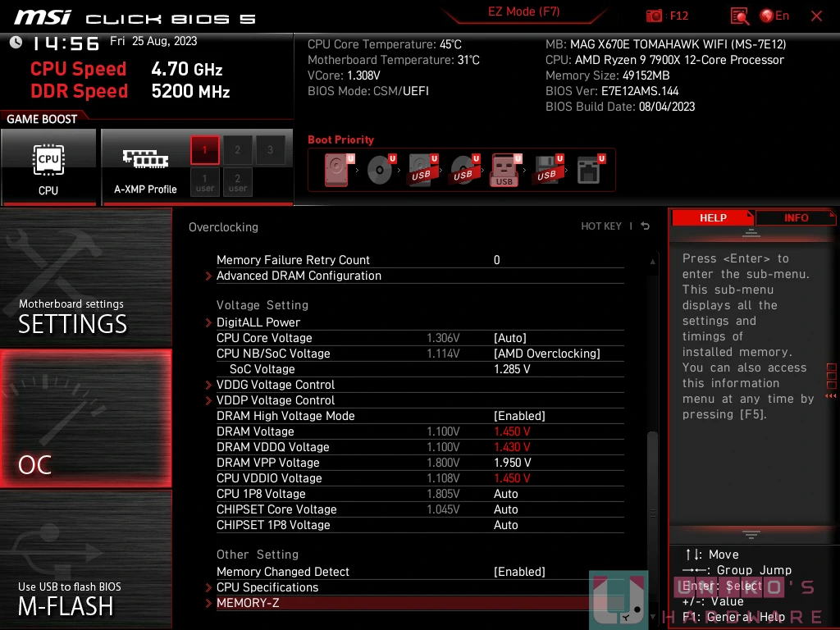Edit DRAM VPP Voltage 1.950 V value

[x=512, y=463]
